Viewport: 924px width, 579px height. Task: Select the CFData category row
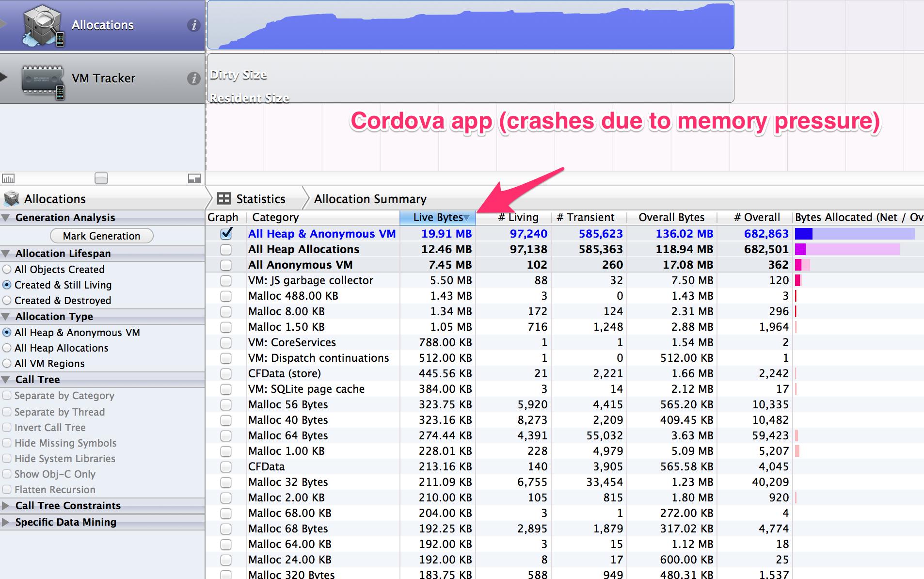click(565, 466)
